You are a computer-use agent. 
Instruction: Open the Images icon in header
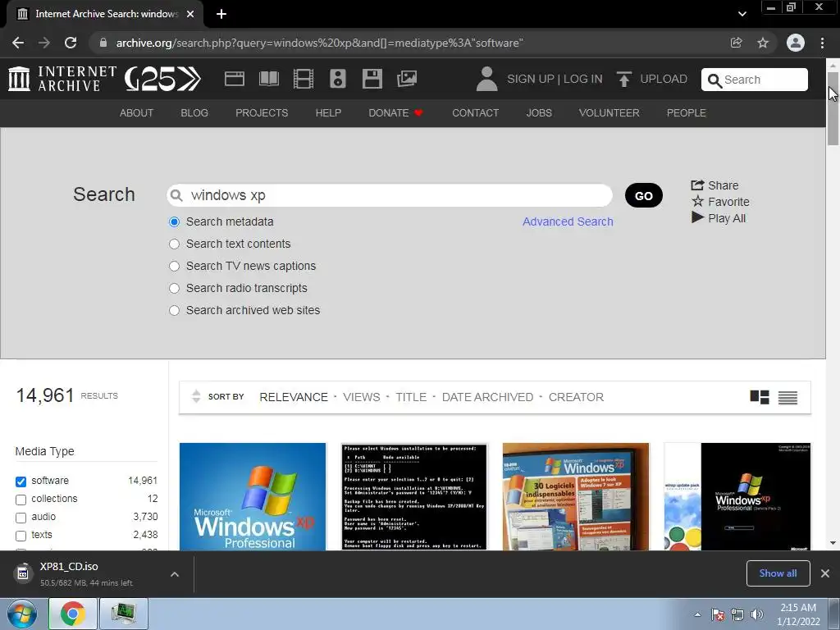pos(407,79)
